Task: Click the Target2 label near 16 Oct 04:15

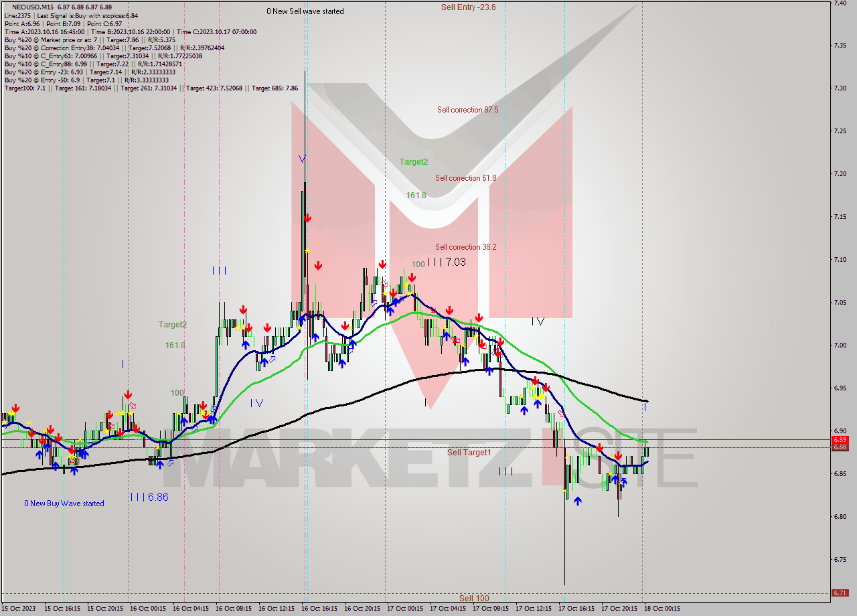Action: [x=173, y=325]
